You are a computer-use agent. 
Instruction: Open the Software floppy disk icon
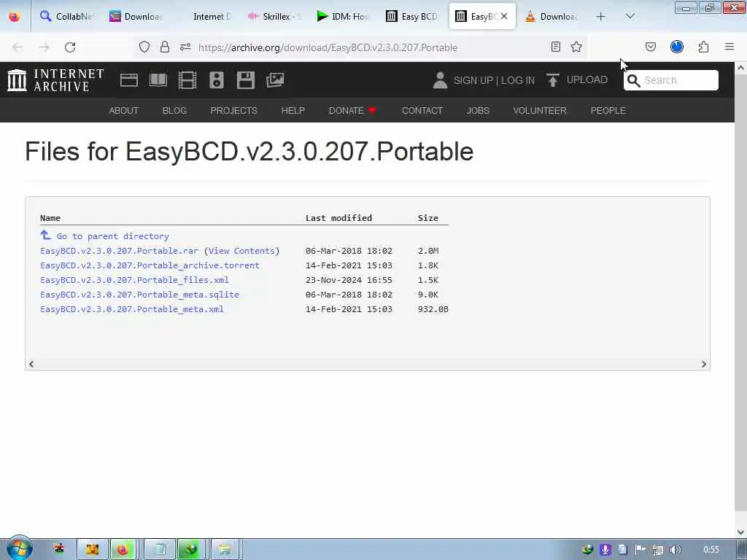tap(245, 80)
